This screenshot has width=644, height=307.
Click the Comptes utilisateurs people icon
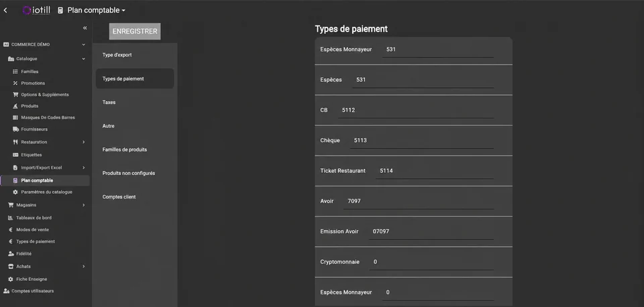(x=6, y=291)
